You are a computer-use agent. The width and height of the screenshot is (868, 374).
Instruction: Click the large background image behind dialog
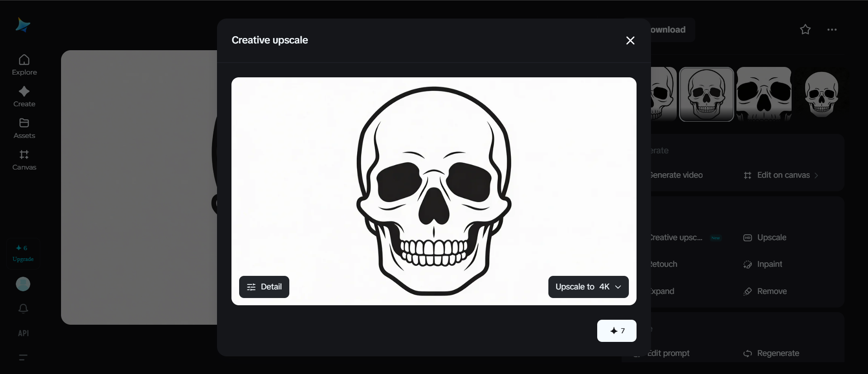139,187
